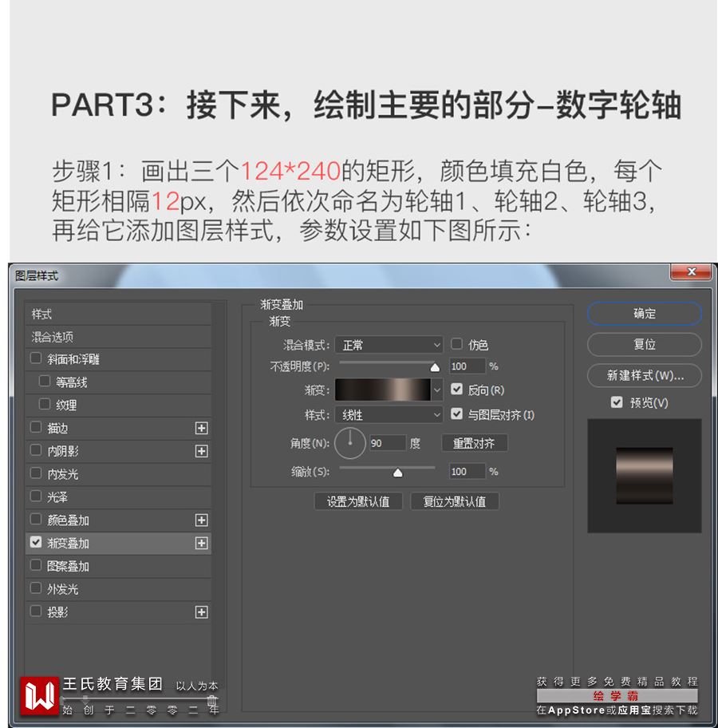Enable the 描边 checkbox
Viewport: 718px width, 728px height.
[36, 427]
